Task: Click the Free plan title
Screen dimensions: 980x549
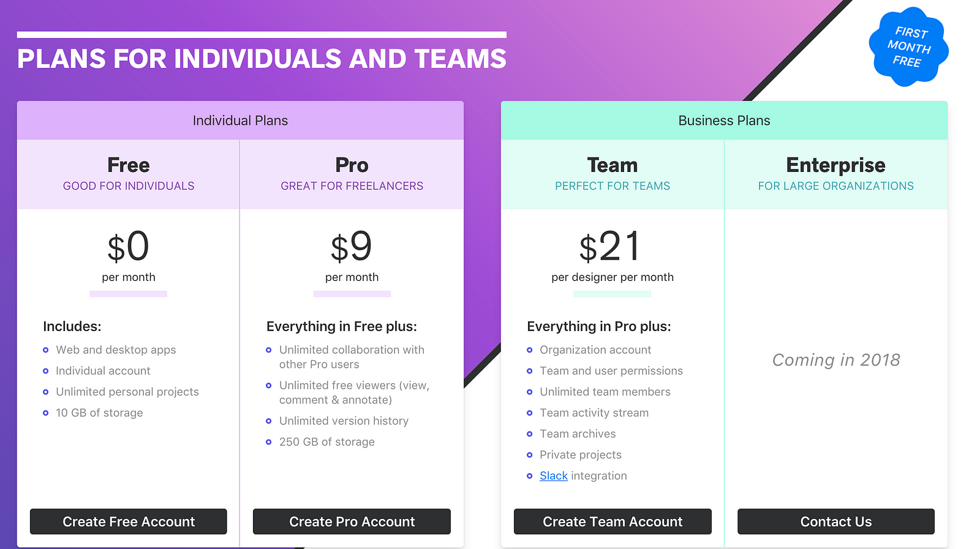Action: [x=129, y=165]
